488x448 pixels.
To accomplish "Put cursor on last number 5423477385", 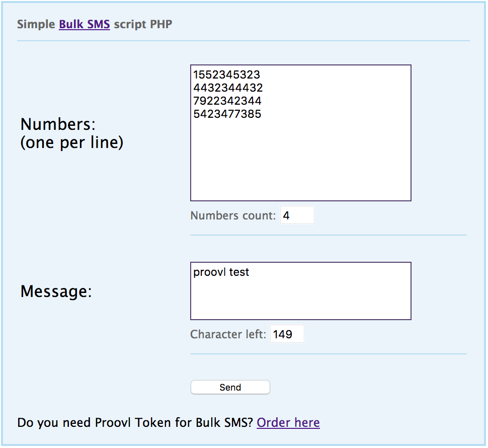I will coord(227,114).
